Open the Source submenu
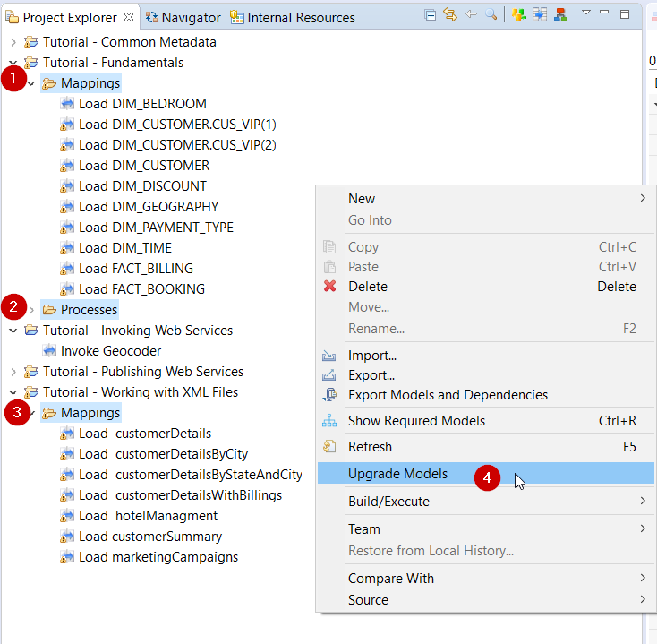 (x=486, y=600)
